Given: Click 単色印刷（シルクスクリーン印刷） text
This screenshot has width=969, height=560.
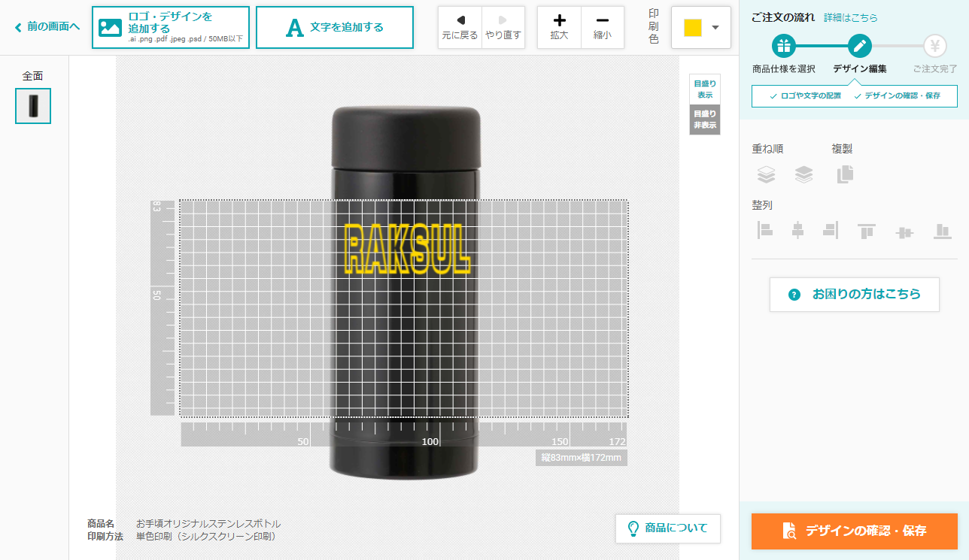Looking at the screenshot, I should pyautogui.click(x=206, y=536).
